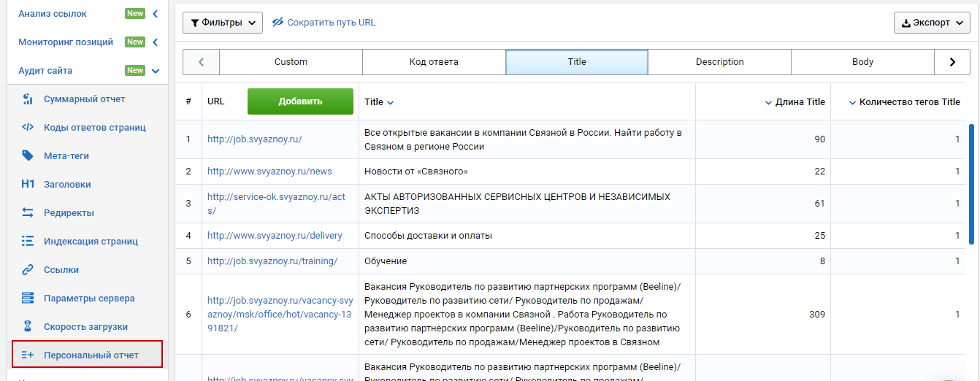The height and width of the screenshot is (381, 980).
Task: Click the crossed-eye icon beside Сократить путь URL
Action: tap(277, 23)
